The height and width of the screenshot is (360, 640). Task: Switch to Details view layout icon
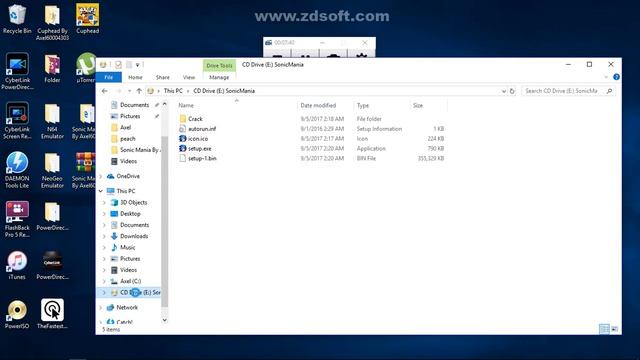[x=604, y=329]
